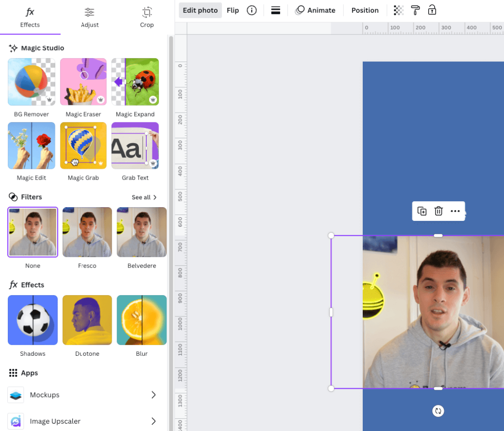Expand the Image Upscaler app row
504x431 pixels.
(x=154, y=421)
